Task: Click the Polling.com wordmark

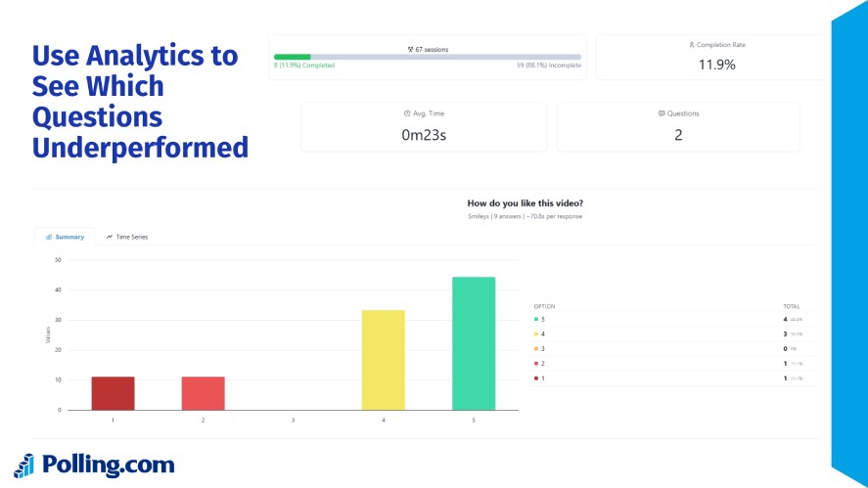Action: [109, 466]
